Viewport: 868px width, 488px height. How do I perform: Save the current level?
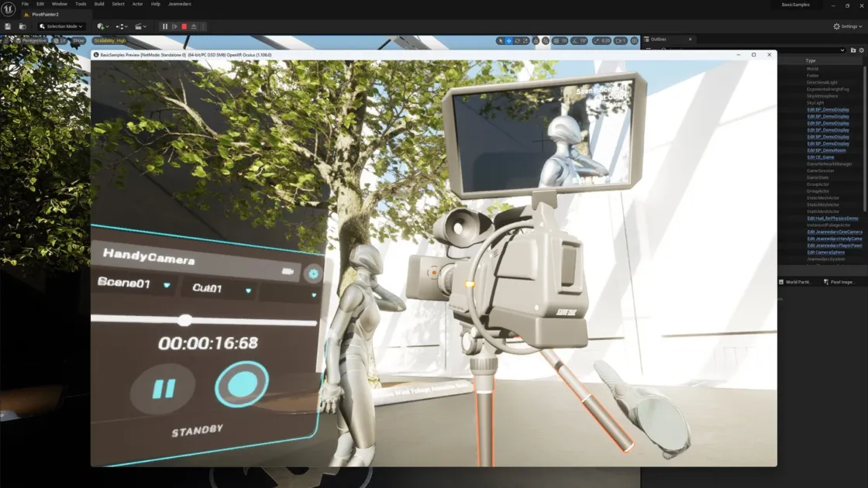8,26
